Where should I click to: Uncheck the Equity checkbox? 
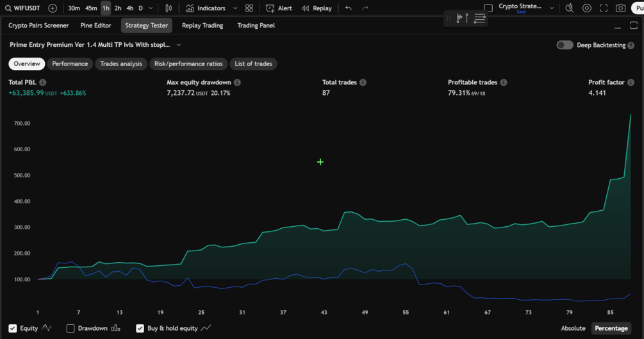[x=13, y=328]
